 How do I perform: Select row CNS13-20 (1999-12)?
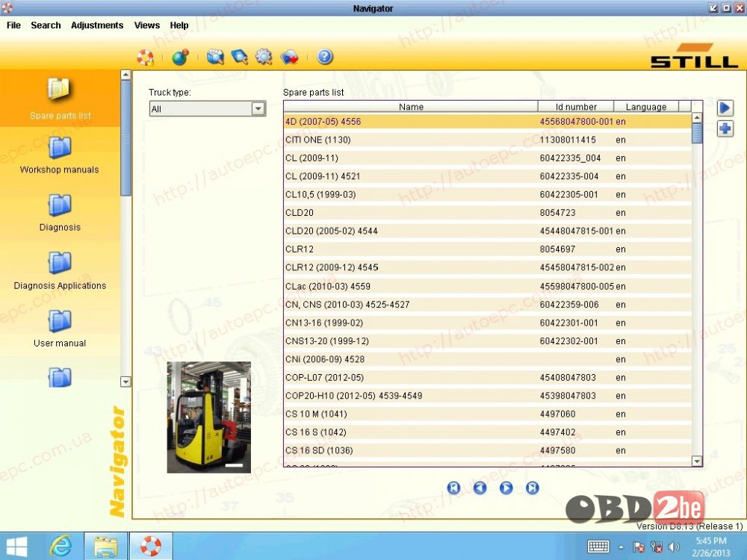point(487,341)
